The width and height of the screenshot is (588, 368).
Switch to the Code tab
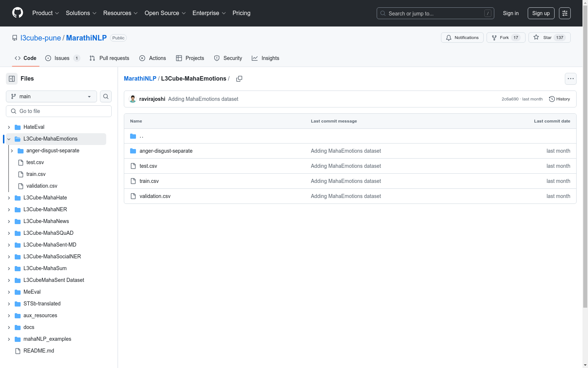[25, 58]
